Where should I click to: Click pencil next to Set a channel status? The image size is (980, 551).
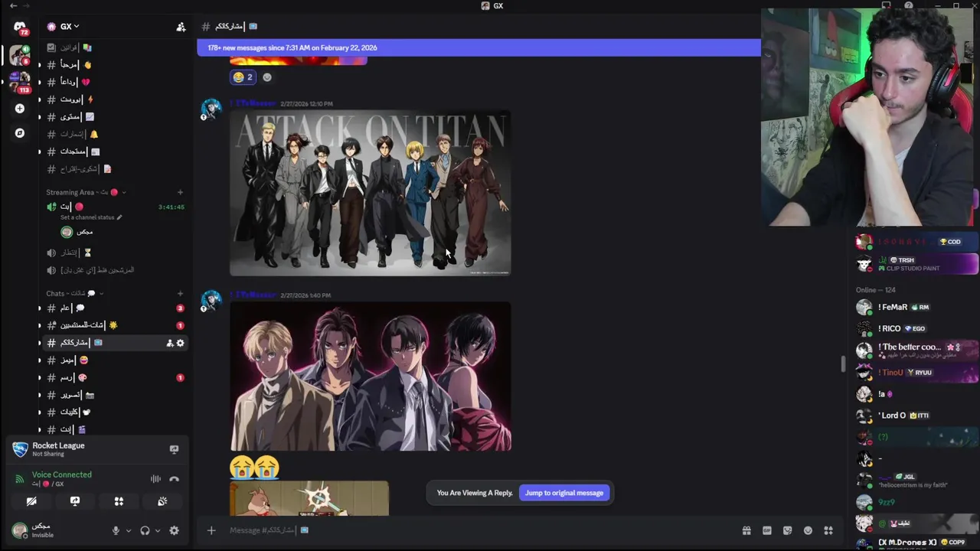click(119, 217)
